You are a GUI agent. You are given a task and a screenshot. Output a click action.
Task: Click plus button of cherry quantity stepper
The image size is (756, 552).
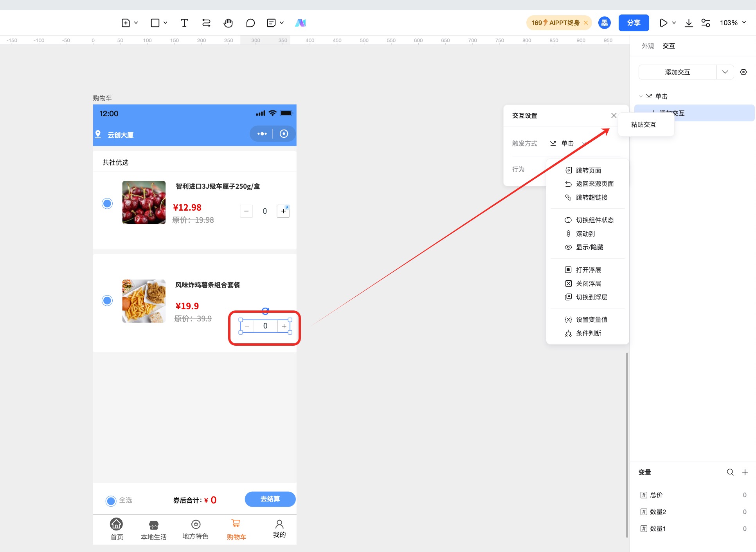click(x=283, y=211)
